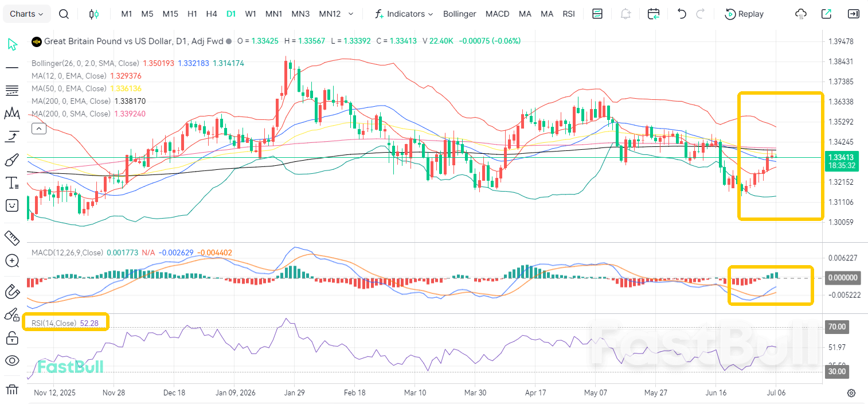Toggle stay-in-drawing-mode pencil lock

click(x=12, y=314)
